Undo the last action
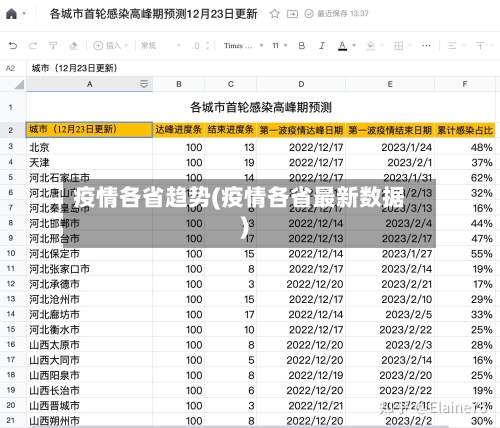Screen dimensions: 500x428 (13, 45)
